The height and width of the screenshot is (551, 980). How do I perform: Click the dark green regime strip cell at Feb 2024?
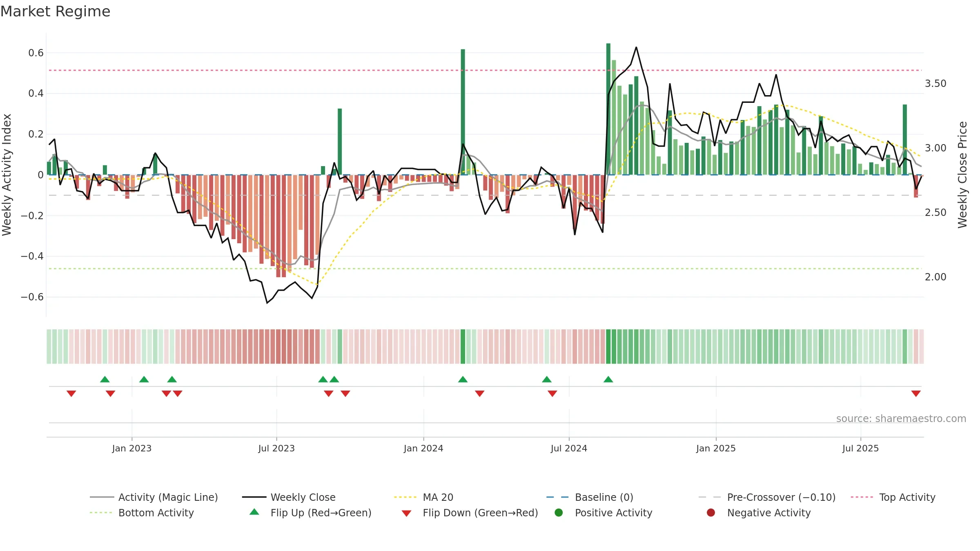click(463, 347)
